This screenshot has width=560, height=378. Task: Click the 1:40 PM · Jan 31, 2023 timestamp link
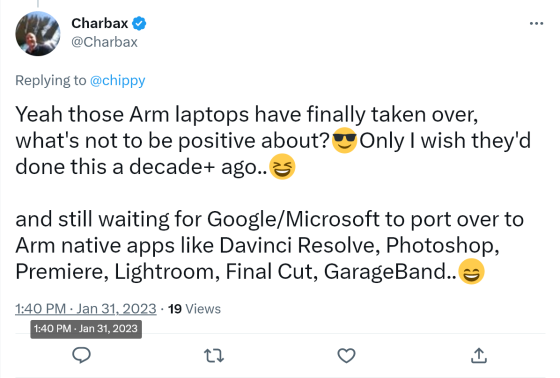pos(86,309)
